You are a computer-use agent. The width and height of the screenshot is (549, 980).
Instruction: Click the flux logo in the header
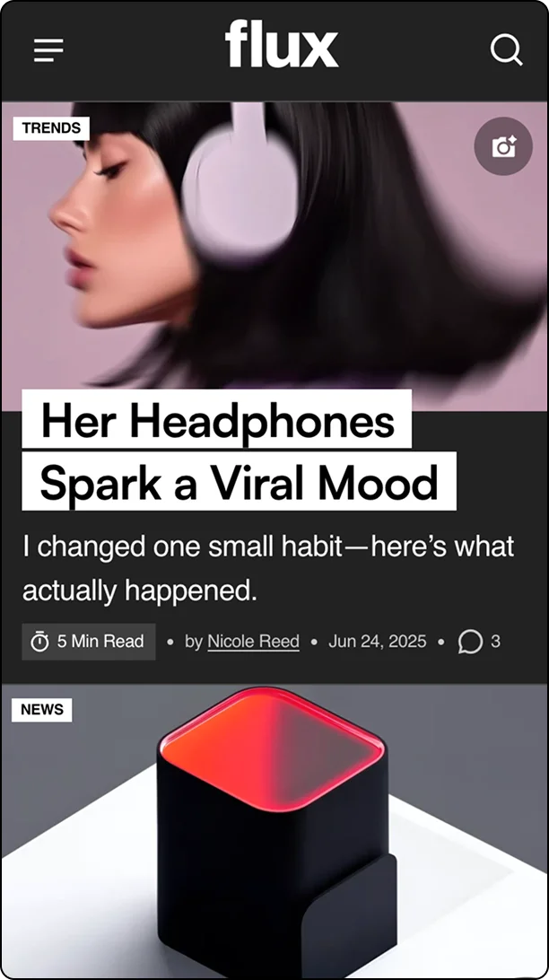[282, 44]
